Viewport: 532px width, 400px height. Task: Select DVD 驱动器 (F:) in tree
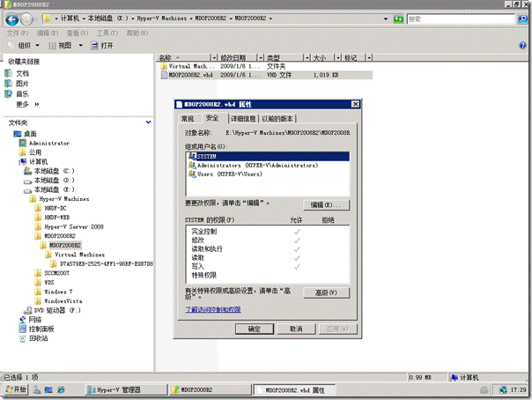click(x=57, y=310)
